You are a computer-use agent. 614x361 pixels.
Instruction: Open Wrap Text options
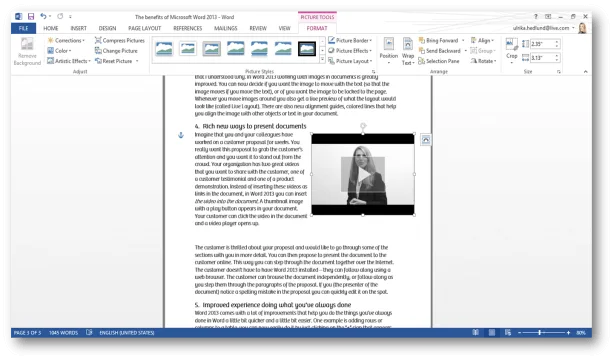408,51
